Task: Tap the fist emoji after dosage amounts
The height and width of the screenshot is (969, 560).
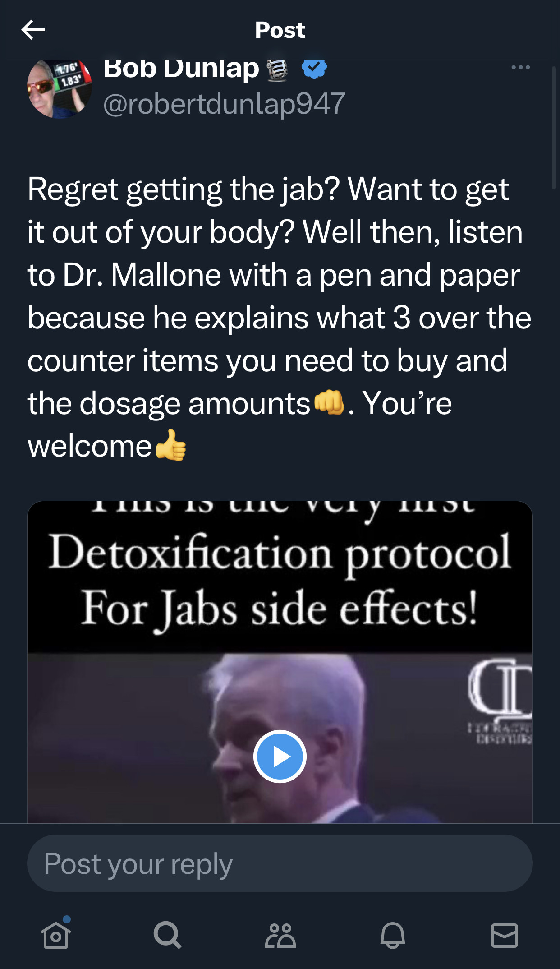Action: click(x=329, y=402)
